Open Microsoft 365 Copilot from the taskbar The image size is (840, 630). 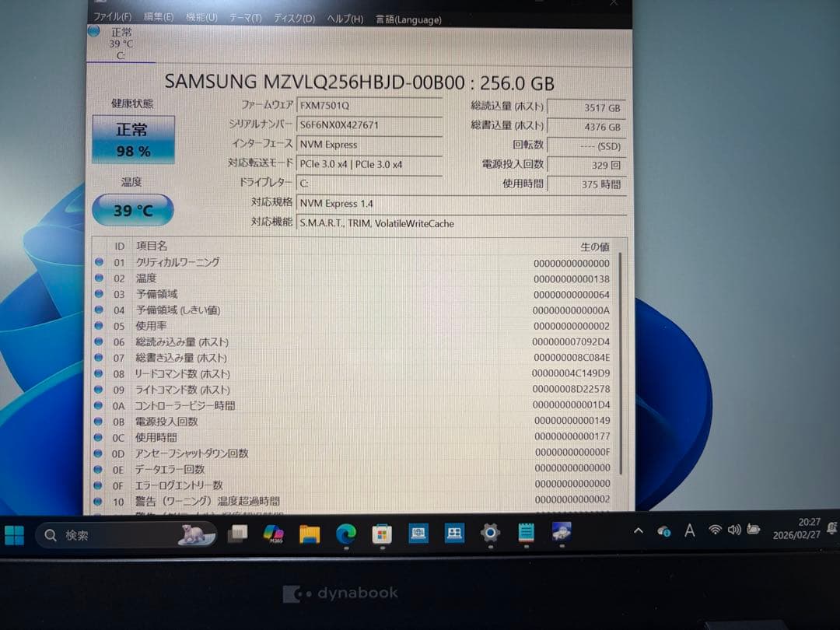[x=273, y=534]
